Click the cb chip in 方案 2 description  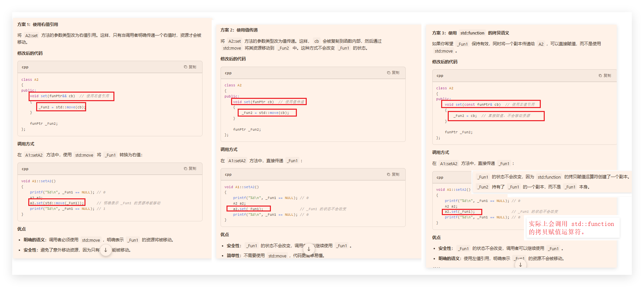click(317, 41)
